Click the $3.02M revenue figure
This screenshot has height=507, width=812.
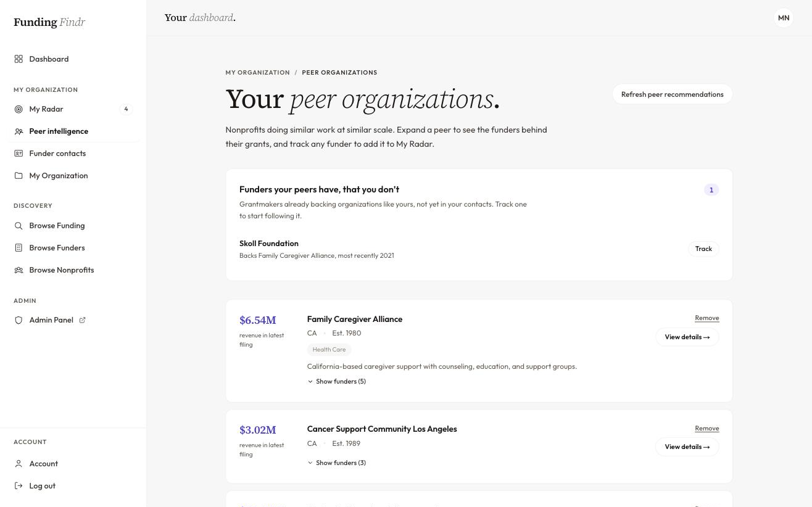point(258,430)
